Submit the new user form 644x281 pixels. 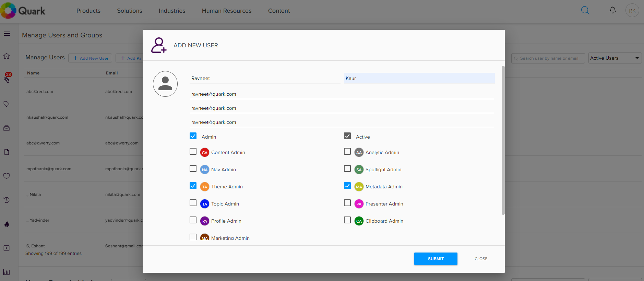point(436,259)
